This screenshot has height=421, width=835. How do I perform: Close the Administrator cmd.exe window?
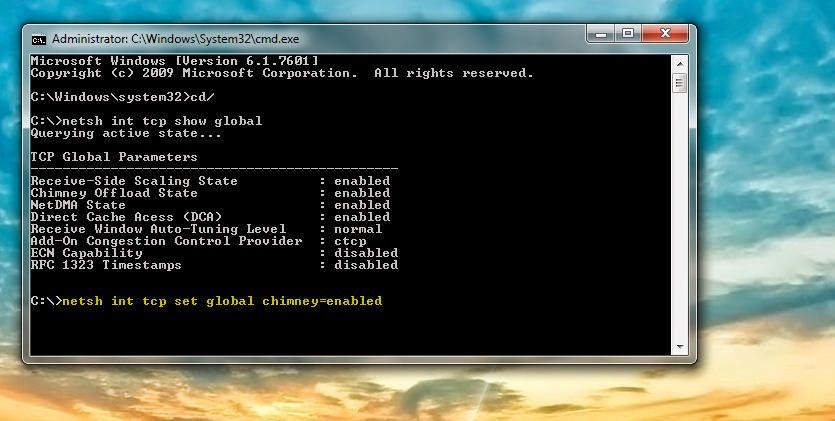[665, 34]
